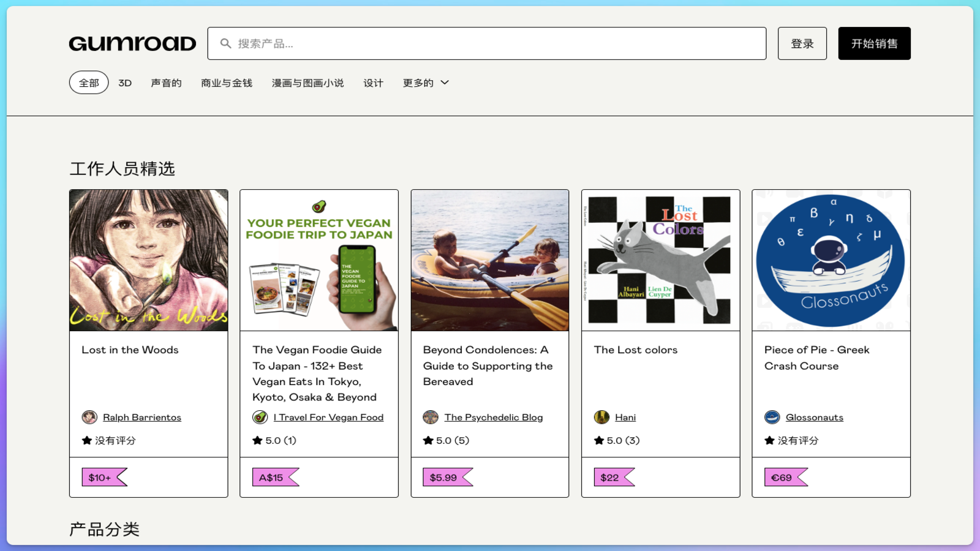This screenshot has width=980, height=551.
Task: Click Hani's avatar icon
Action: (x=601, y=418)
